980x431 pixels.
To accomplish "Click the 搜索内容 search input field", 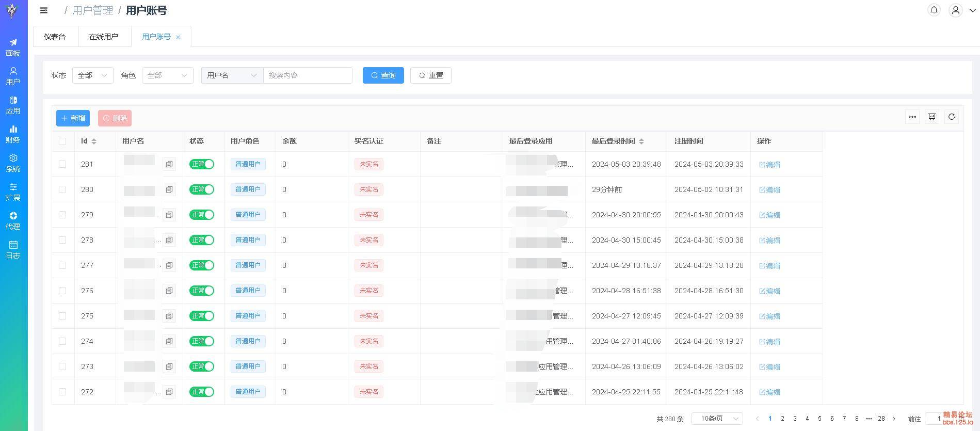I will 308,75.
